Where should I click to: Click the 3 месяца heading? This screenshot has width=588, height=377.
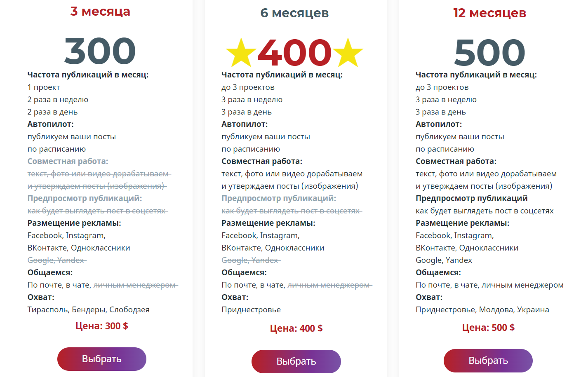pos(100,12)
